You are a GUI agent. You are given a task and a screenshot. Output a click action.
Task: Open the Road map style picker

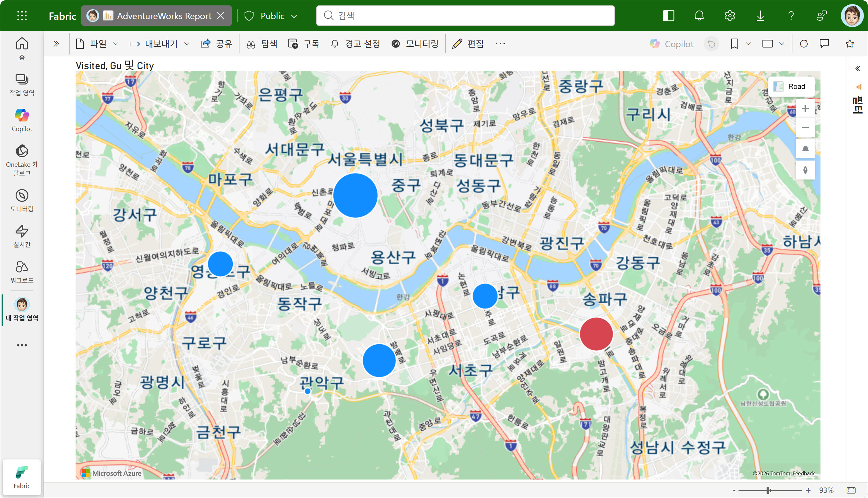pyautogui.click(x=791, y=86)
